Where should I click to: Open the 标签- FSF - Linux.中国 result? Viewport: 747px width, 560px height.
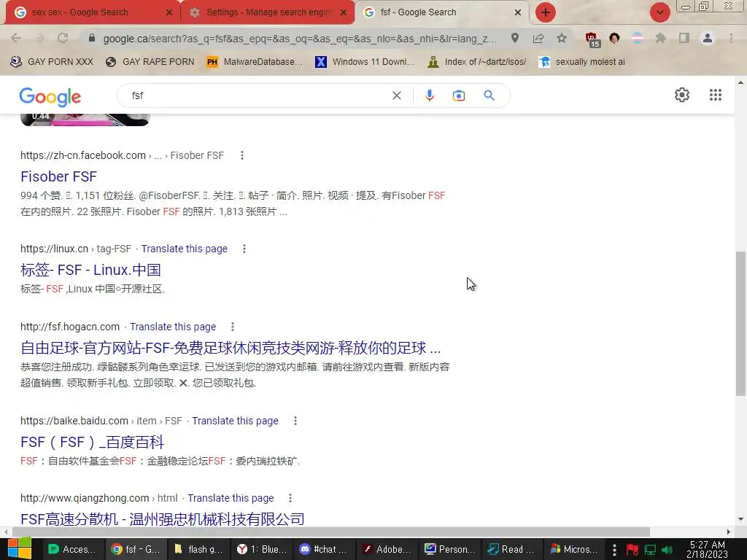point(90,270)
